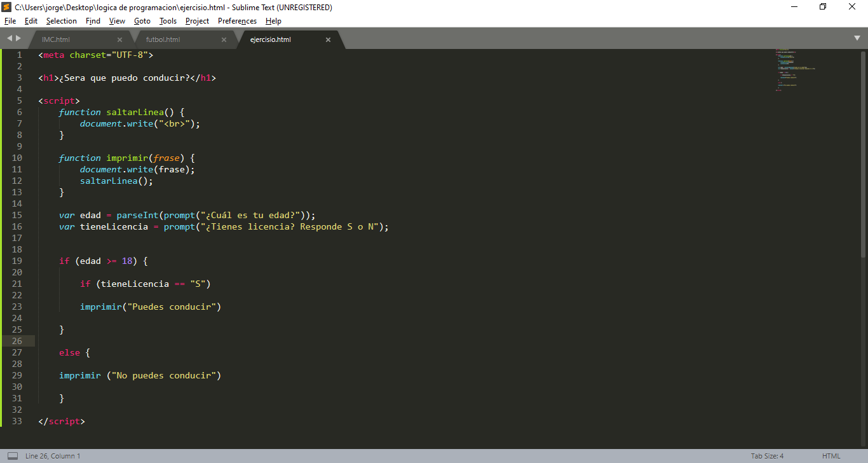868x463 pixels.
Task: Click document.write(frase) line
Action: pyautogui.click(x=137, y=169)
